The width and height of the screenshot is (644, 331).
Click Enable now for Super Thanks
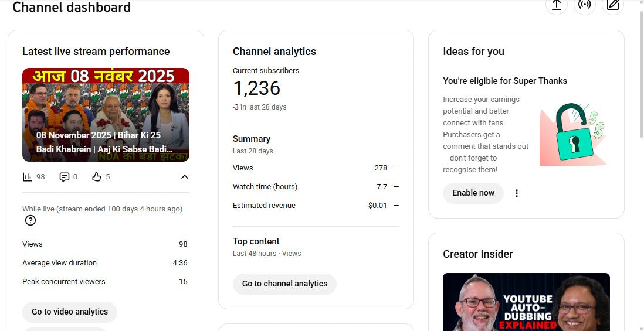pos(473,193)
